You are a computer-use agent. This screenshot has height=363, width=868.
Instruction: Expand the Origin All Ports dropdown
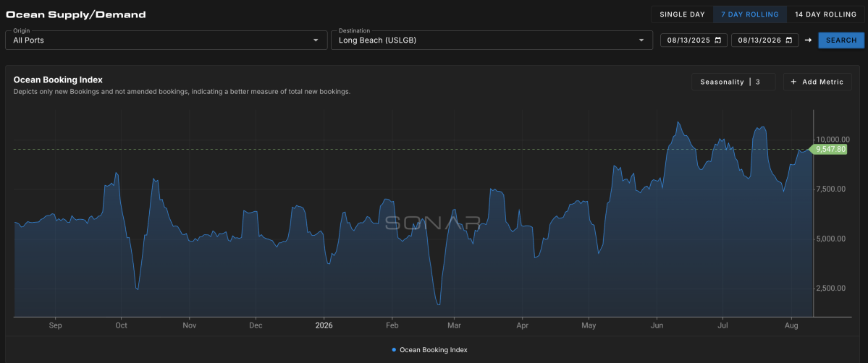tap(166, 40)
